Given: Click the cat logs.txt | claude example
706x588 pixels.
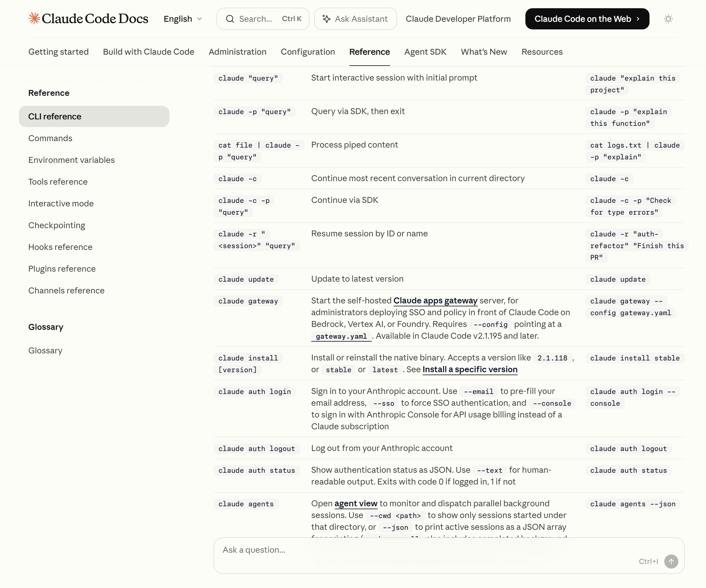Looking at the screenshot, I should click(635, 151).
